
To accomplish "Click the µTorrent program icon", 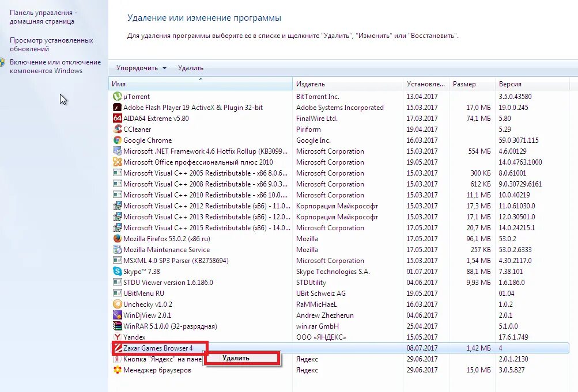I will point(117,97).
